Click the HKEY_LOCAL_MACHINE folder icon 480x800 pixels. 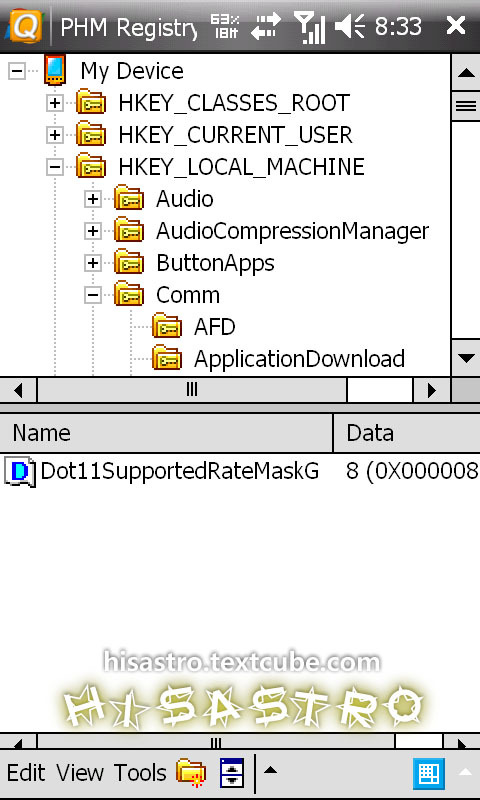coord(91,167)
